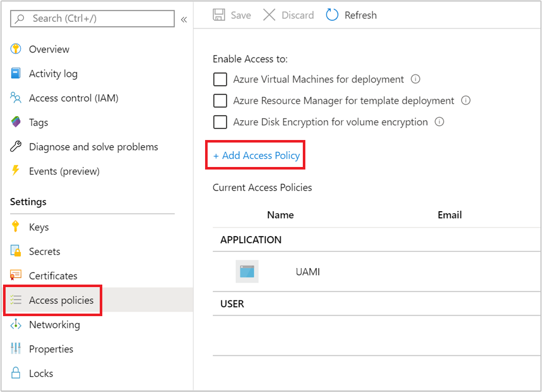
Task: Expand the APPLICATION section header
Action: point(251,239)
